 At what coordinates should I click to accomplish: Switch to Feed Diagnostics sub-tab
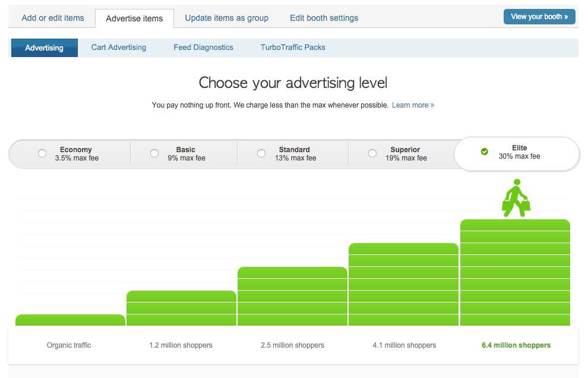(x=203, y=48)
